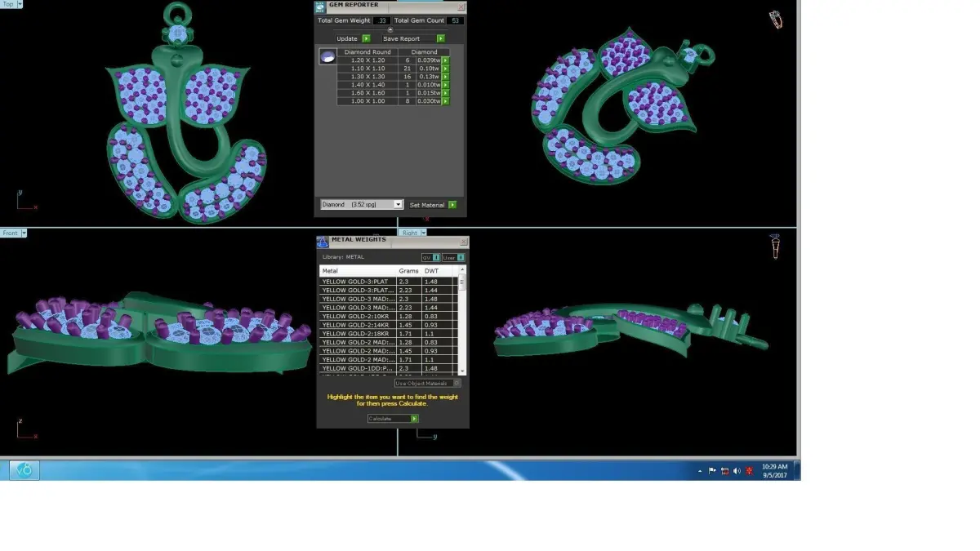Click the flashlight icon in Right viewport
The height and width of the screenshot is (551, 980).
[774, 246]
